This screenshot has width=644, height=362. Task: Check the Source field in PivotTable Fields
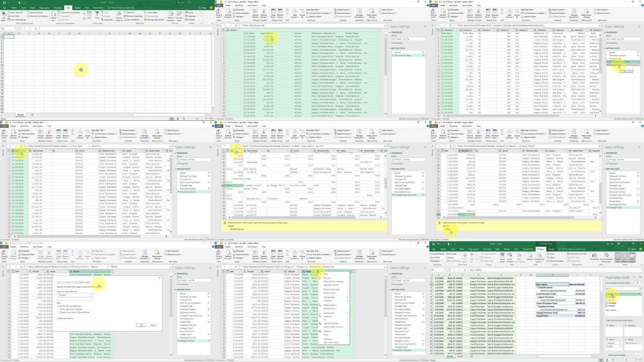606,300
